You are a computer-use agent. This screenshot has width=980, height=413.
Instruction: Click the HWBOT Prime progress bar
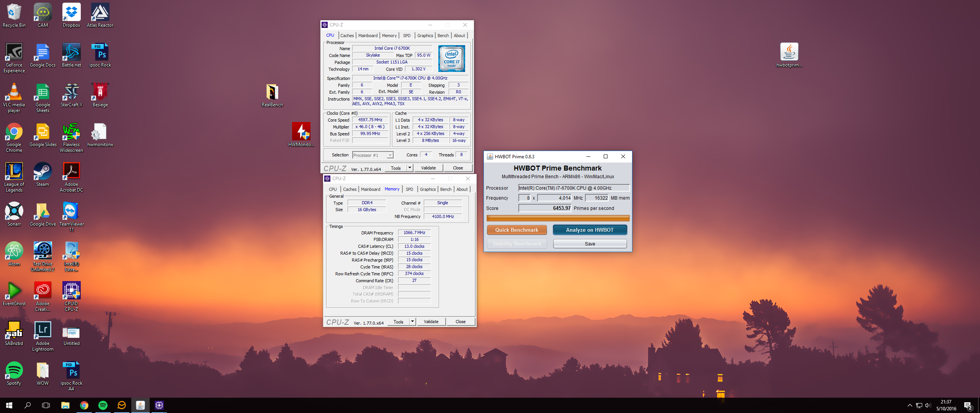tap(558, 218)
